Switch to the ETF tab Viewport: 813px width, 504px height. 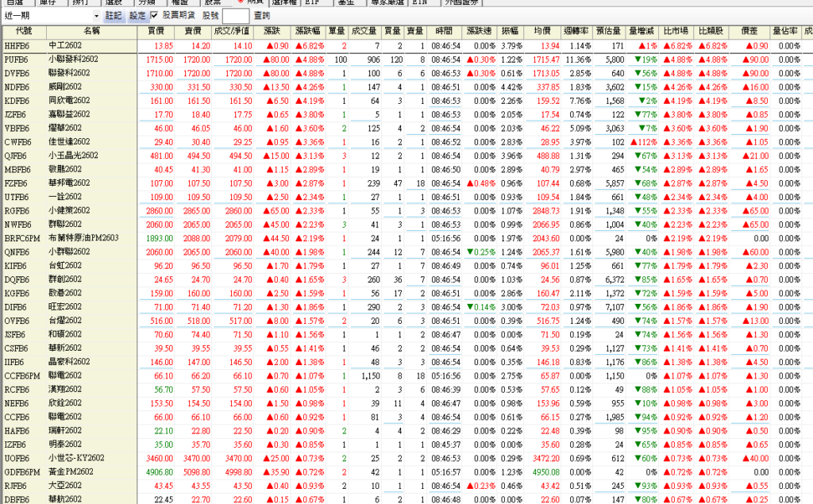312,2
